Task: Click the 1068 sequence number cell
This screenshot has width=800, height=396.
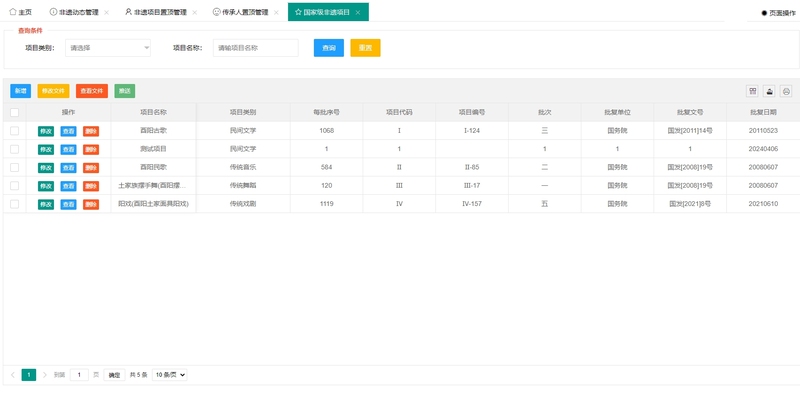Action: 327,131
